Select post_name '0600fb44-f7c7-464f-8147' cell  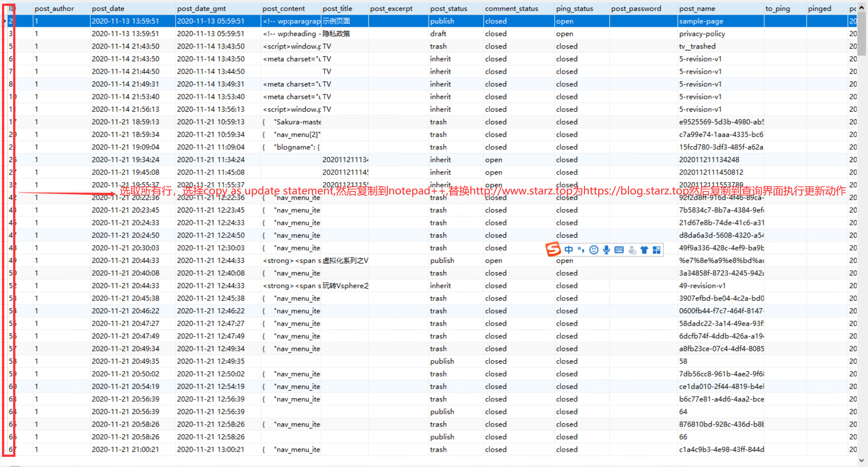pos(721,311)
